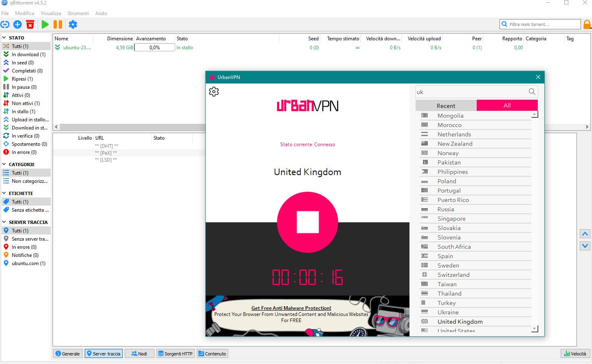Select the Attivi filter

click(26, 95)
